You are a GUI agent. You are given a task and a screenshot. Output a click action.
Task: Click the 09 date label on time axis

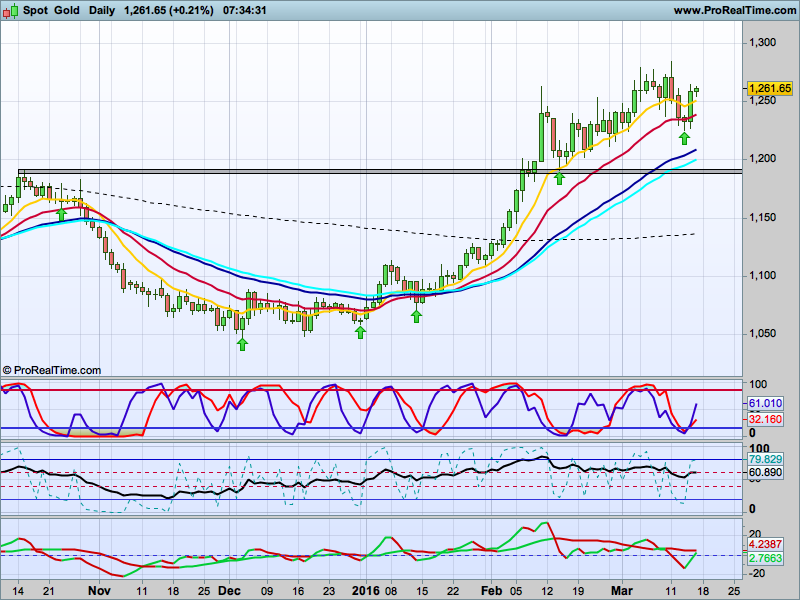(267, 591)
